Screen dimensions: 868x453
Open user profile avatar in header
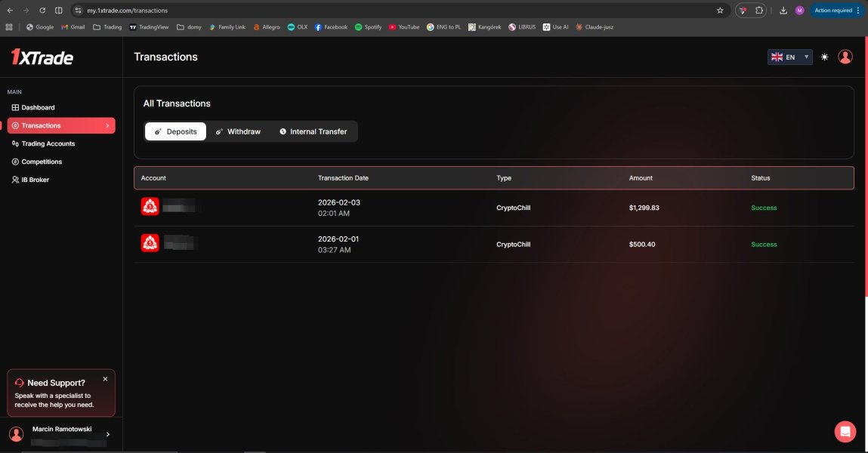pos(845,57)
